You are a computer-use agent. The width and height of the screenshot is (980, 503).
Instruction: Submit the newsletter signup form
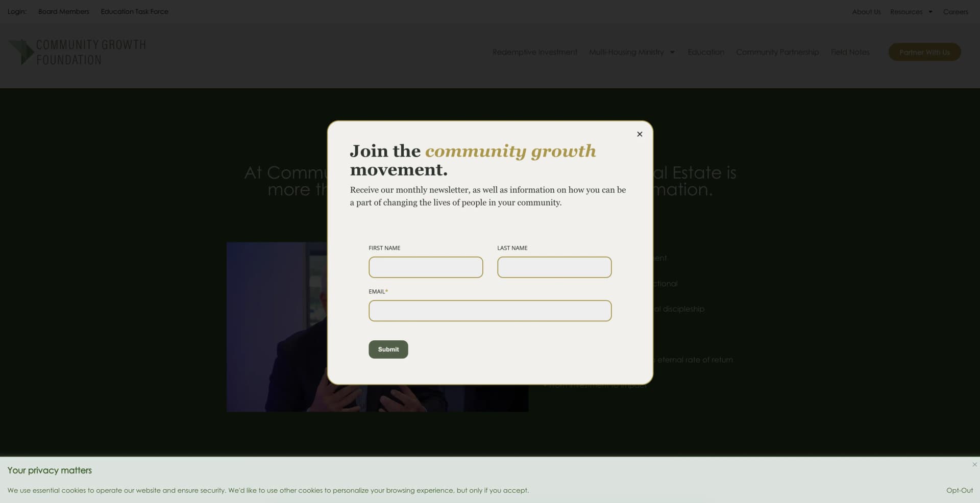pos(388,349)
